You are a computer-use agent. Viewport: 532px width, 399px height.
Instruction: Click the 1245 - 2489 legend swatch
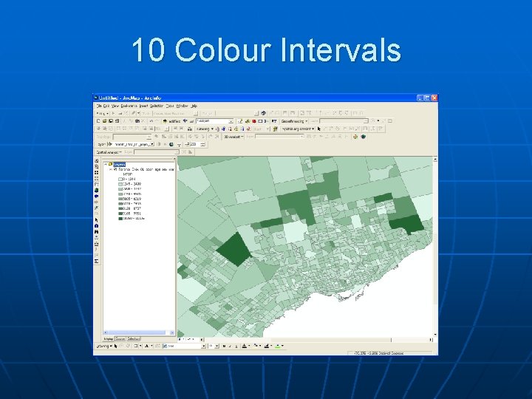pyautogui.click(x=120, y=184)
